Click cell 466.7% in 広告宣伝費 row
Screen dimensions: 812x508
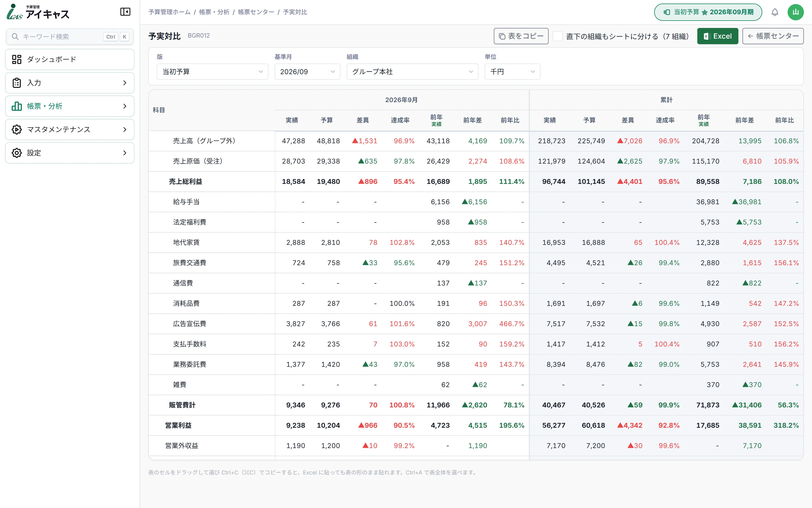[512, 324]
